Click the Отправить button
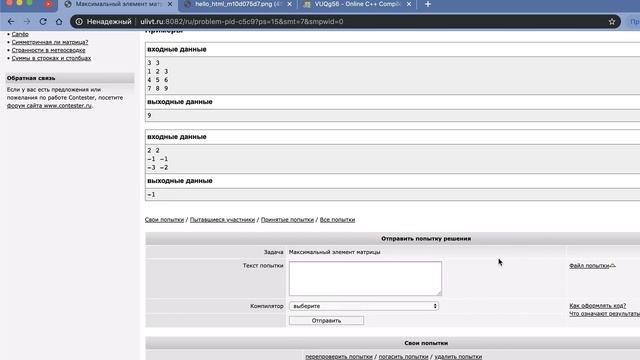This screenshot has width=640, height=360. (326, 321)
